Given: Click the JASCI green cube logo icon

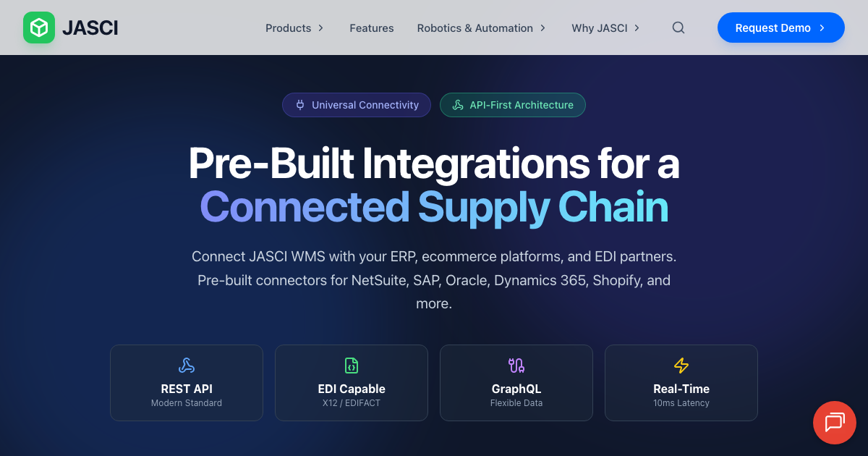Looking at the screenshot, I should point(39,28).
